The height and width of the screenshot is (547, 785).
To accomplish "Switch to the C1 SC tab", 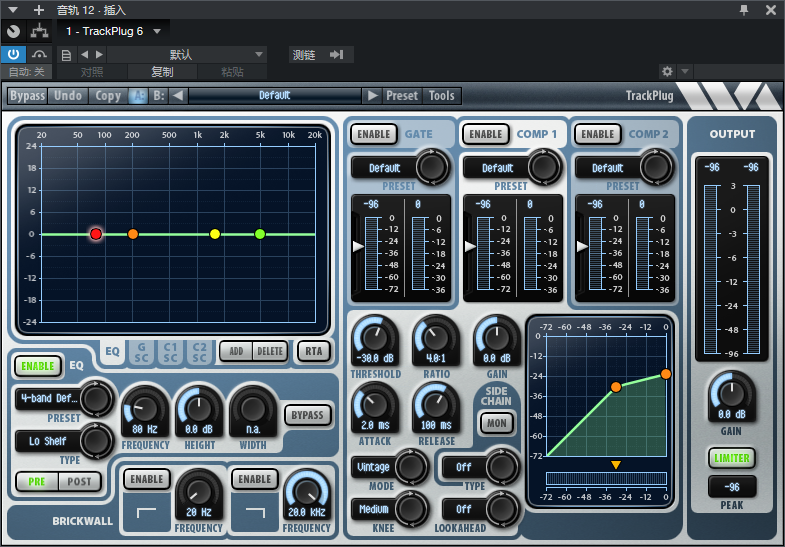I will click(171, 352).
